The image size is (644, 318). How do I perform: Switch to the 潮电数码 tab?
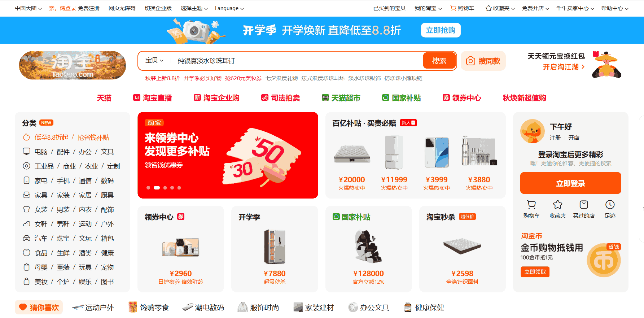click(x=203, y=308)
